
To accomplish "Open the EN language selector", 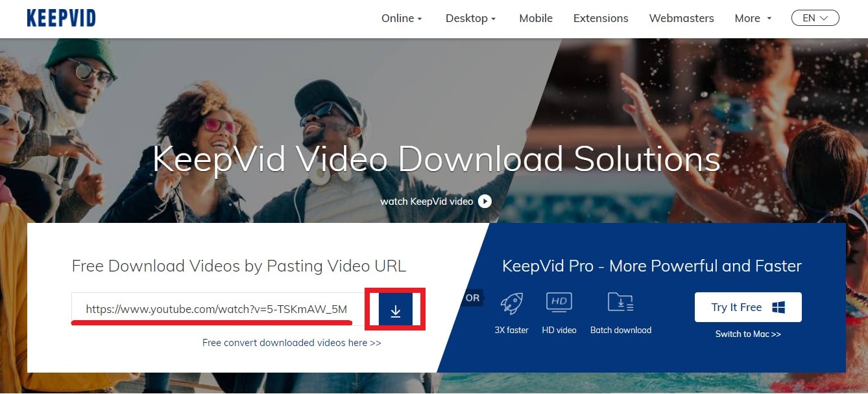I will [x=815, y=18].
